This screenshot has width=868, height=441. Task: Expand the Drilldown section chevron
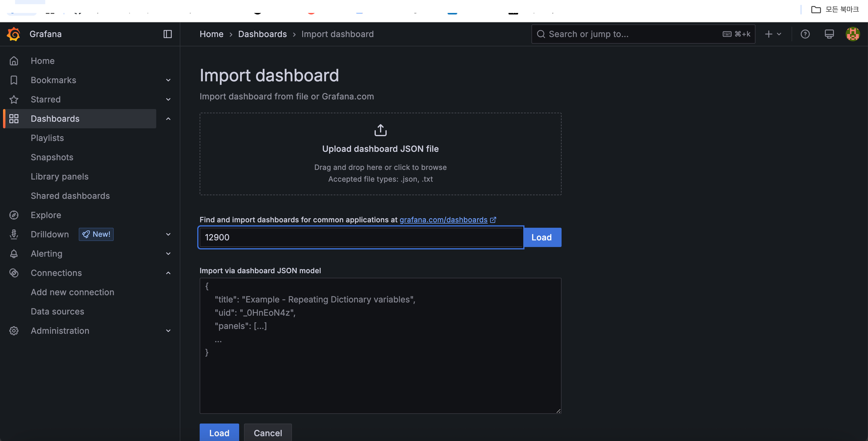point(168,234)
